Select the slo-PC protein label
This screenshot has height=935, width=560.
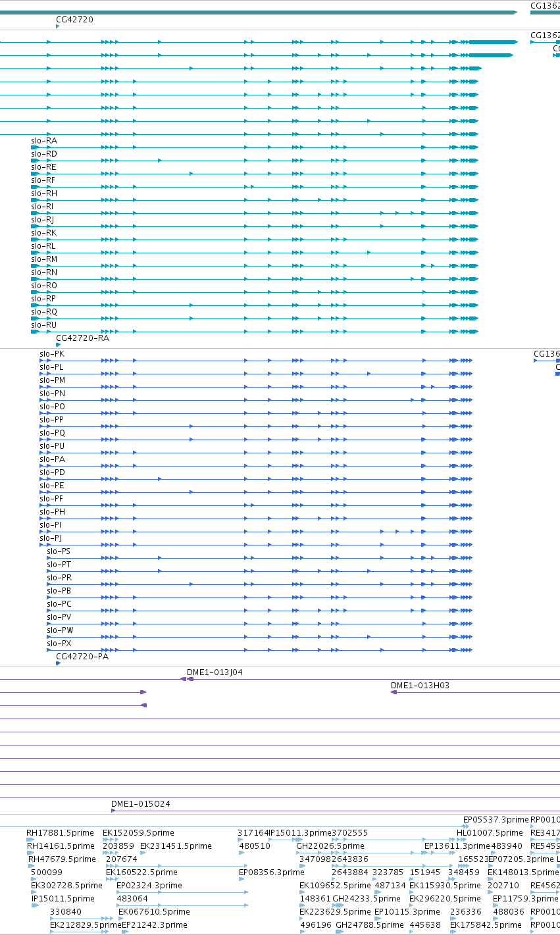(x=59, y=604)
